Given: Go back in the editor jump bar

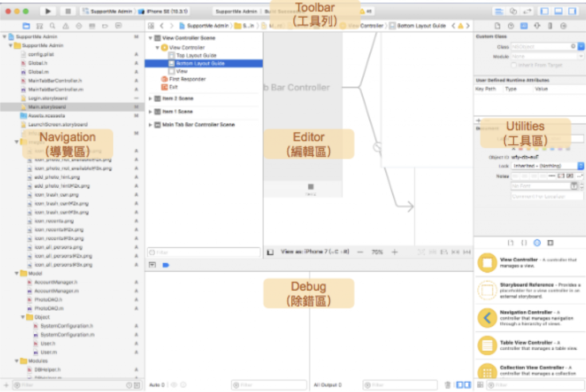Looking at the screenshot, I should (x=162, y=26).
